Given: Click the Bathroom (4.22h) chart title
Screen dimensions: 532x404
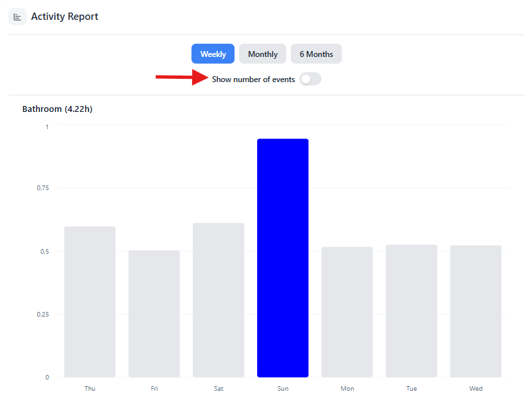Looking at the screenshot, I should point(58,109).
